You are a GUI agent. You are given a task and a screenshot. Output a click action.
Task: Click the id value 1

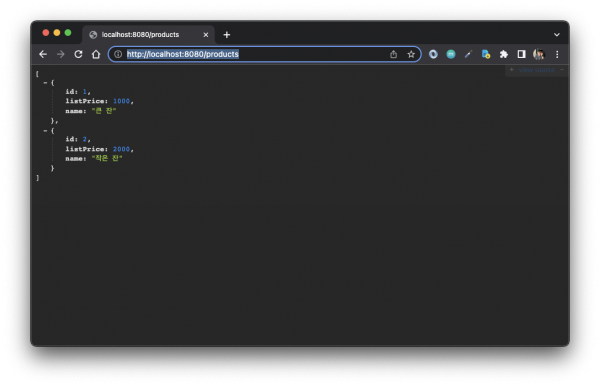pos(85,91)
